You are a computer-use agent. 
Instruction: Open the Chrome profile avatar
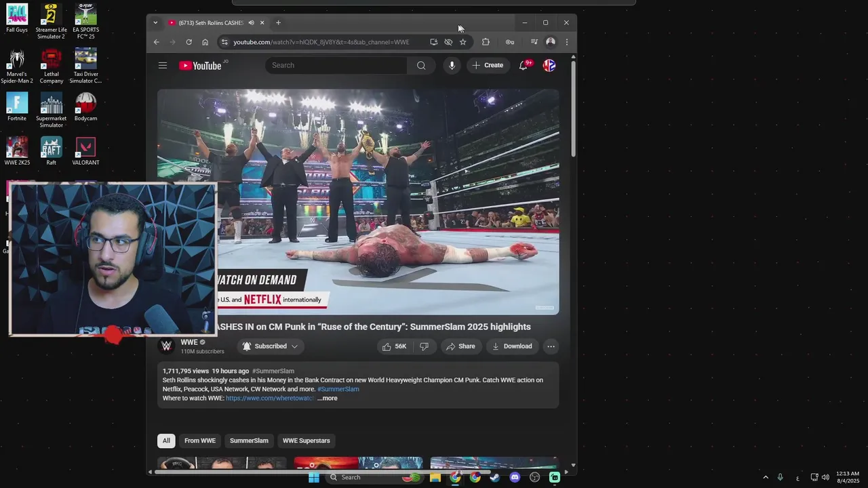point(551,42)
